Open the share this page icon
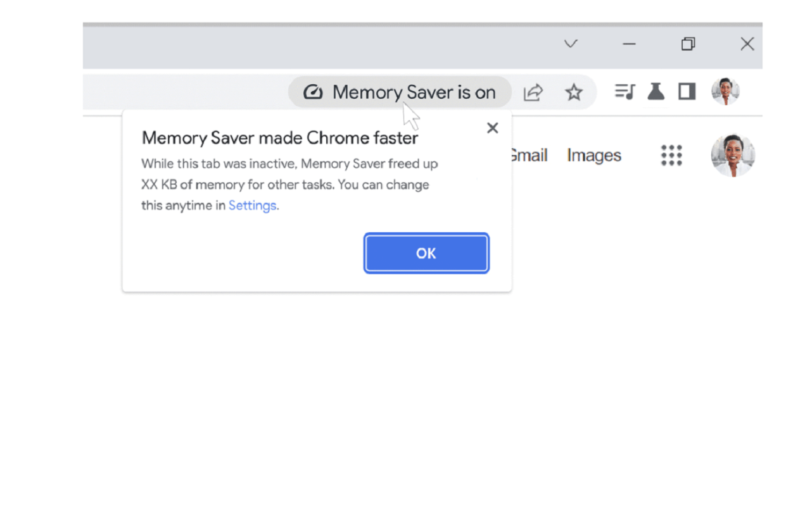 pos(533,92)
